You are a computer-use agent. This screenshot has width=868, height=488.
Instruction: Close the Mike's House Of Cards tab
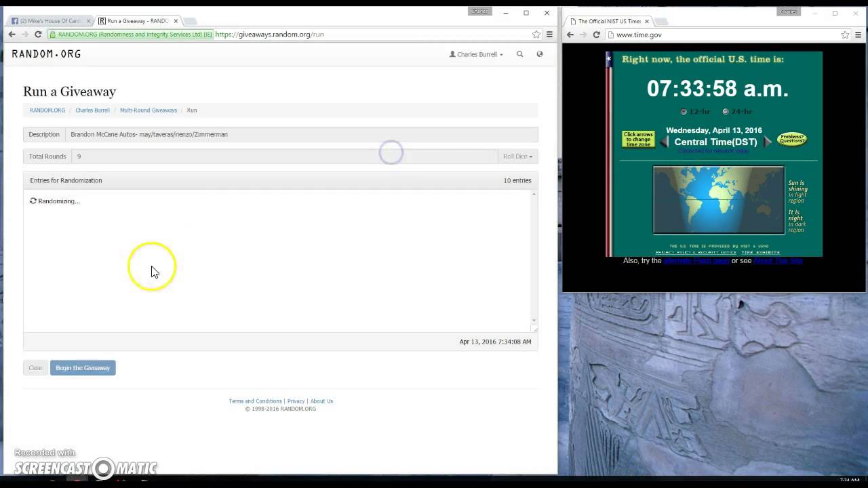coord(88,21)
